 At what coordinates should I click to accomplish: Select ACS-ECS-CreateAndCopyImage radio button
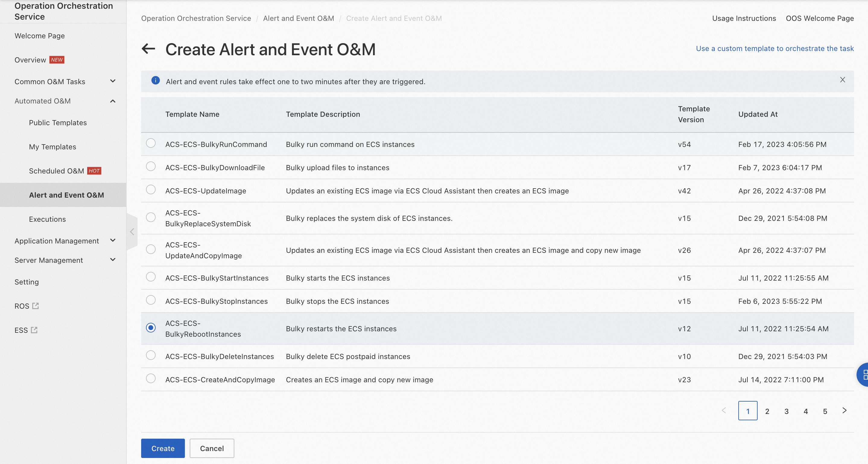[x=150, y=379]
